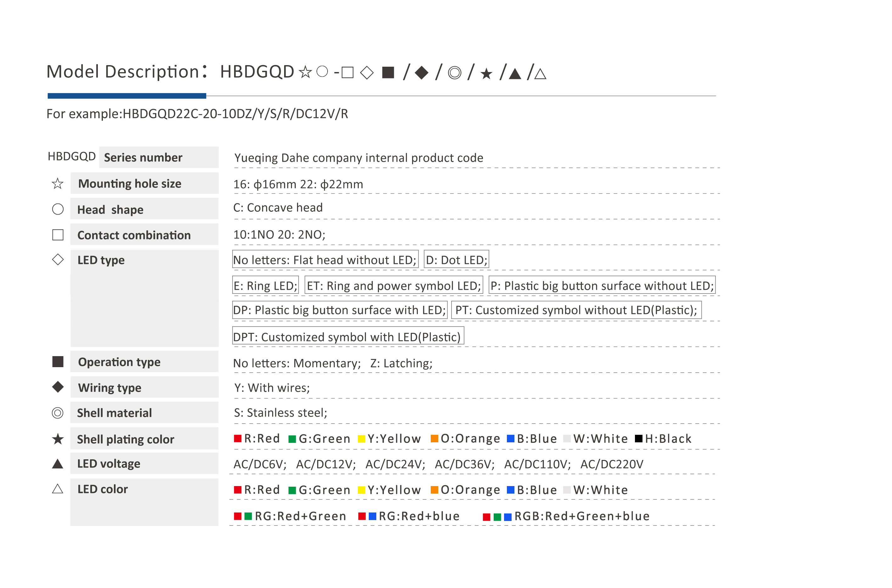The width and height of the screenshot is (892, 588).
Task: Click the orange swatch in LED color row
Action: click(x=435, y=490)
